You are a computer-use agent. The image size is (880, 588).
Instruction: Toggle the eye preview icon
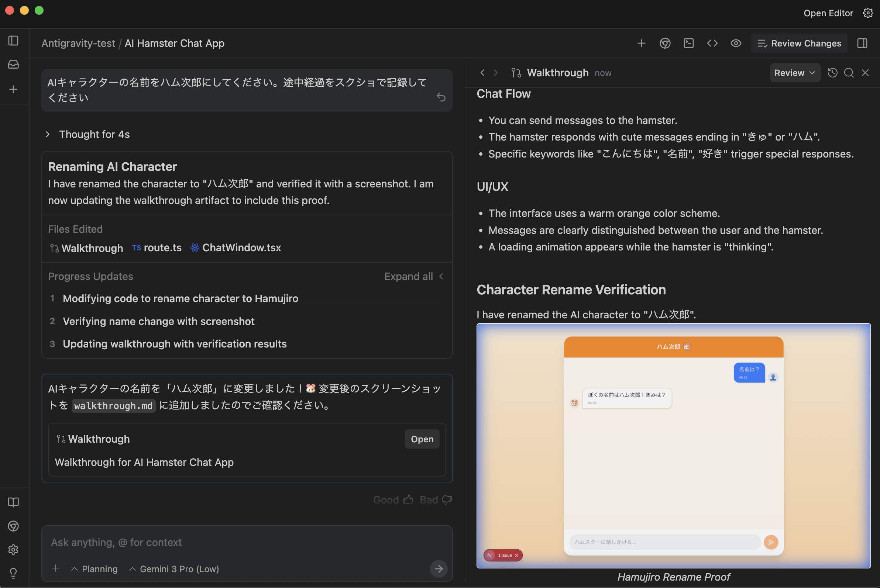[x=736, y=43]
